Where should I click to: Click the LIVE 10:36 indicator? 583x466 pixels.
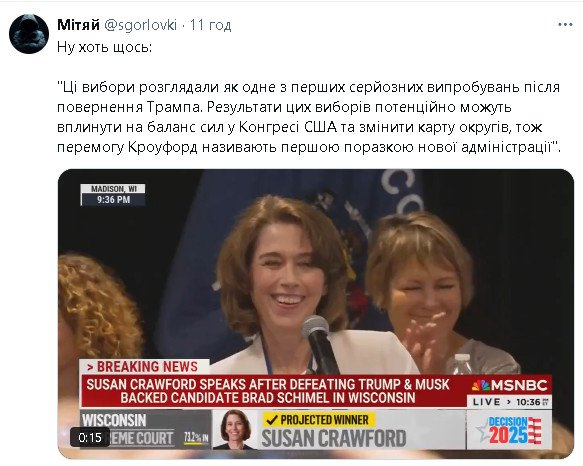click(x=509, y=402)
